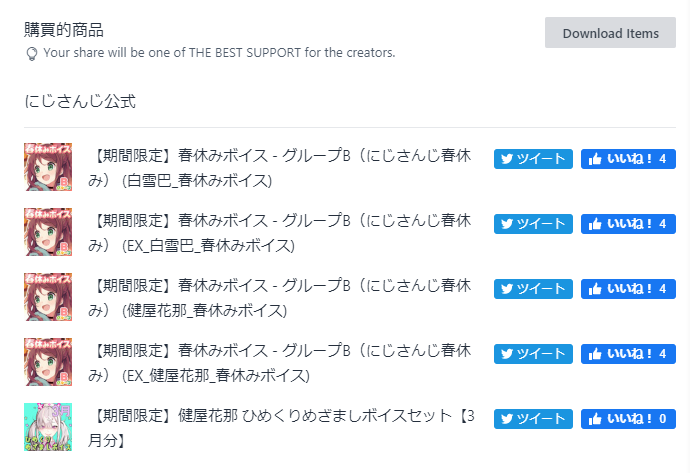Like the 白雪巴_春休みボイス item

628,159
